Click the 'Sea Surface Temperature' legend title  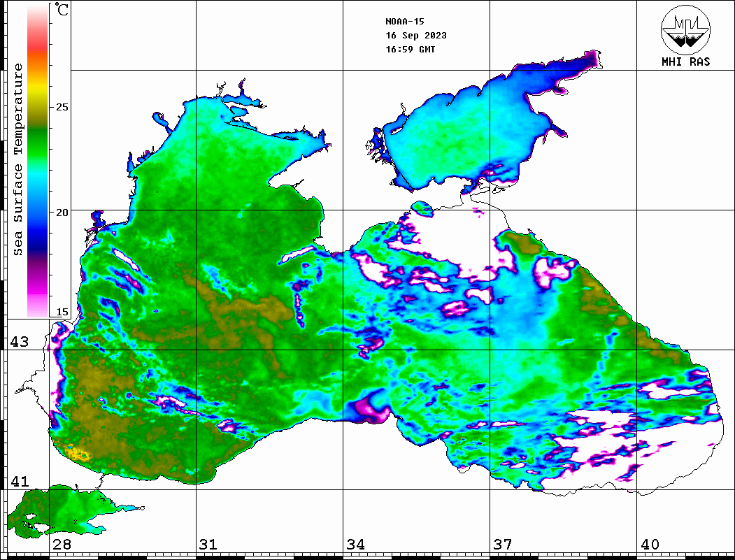(x=17, y=159)
